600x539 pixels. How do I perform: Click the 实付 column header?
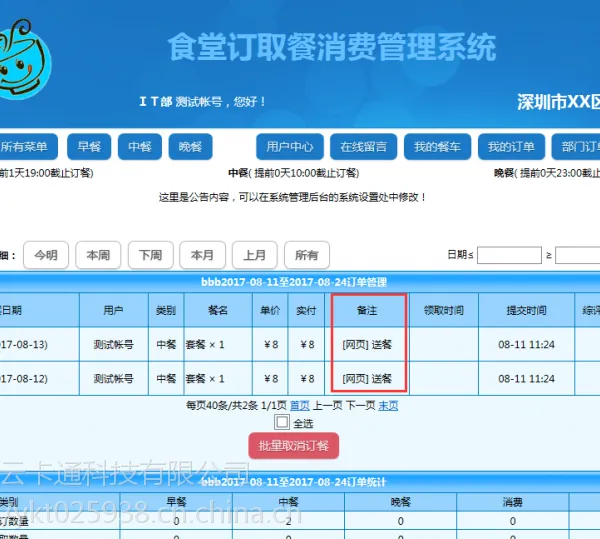(x=306, y=310)
